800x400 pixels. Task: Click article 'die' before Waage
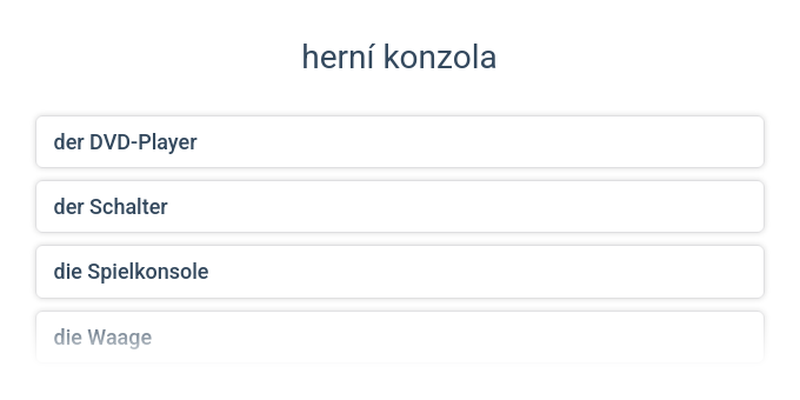click(x=67, y=337)
